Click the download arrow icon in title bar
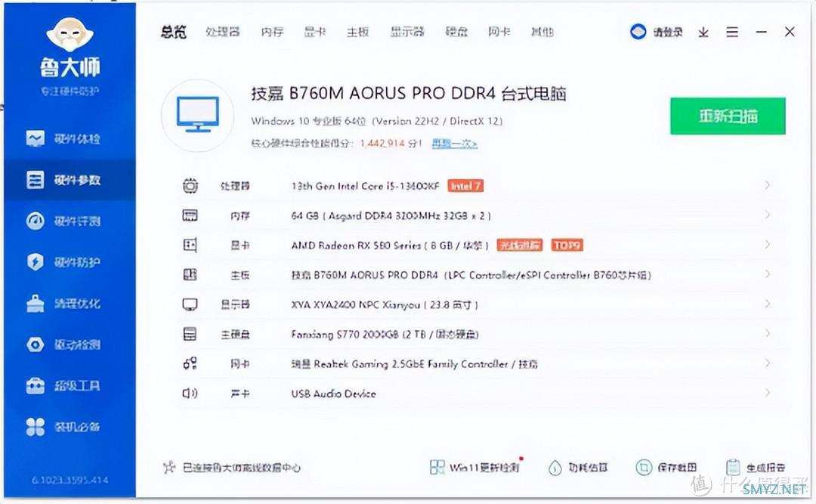The image size is (816, 504). (x=703, y=32)
